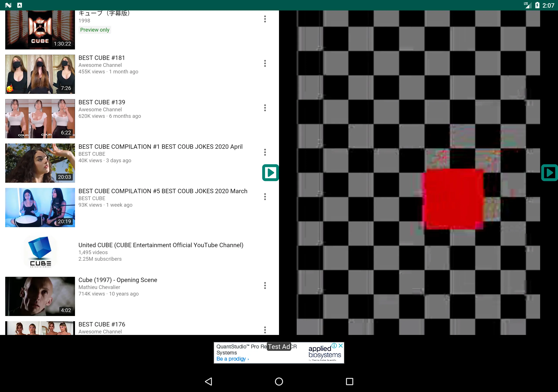The width and height of the screenshot is (558, 392).
Task: Open the 4:02 Opening Scene thumbnail
Action: [x=40, y=296]
